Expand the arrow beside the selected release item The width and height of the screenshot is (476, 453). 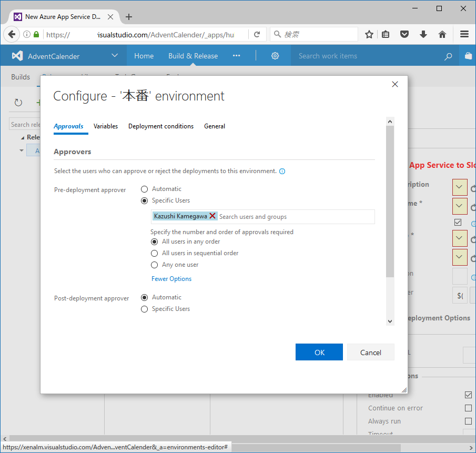[21, 150]
